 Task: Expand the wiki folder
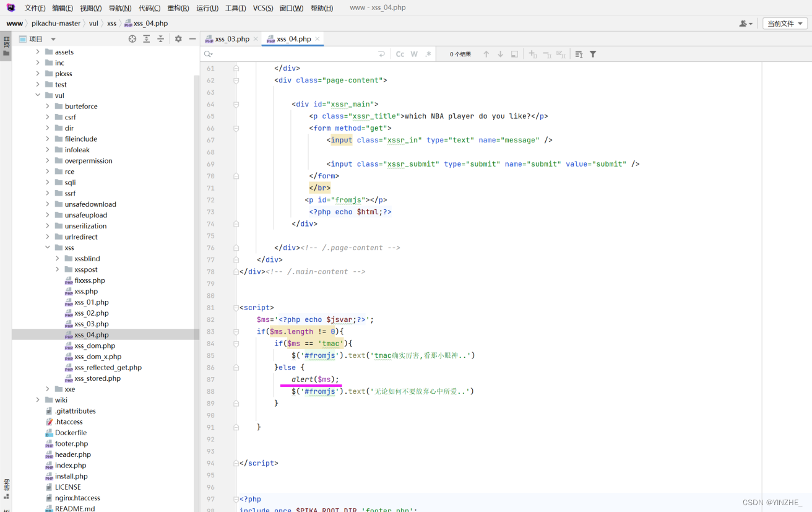click(38, 400)
